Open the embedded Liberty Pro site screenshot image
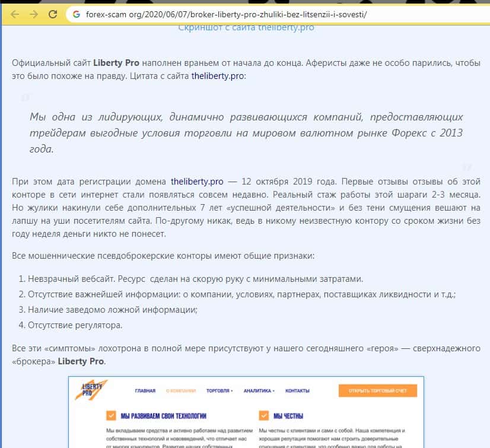 pos(246,412)
